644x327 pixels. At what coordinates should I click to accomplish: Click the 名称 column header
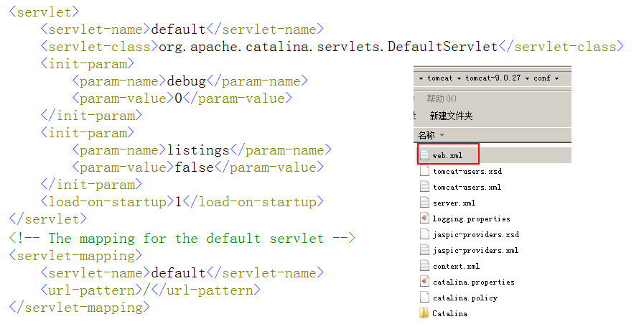[x=426, y=135]
